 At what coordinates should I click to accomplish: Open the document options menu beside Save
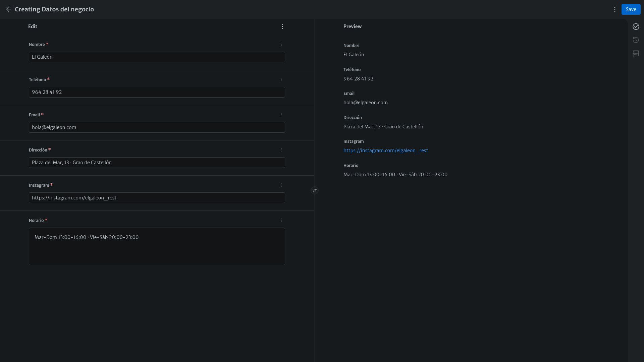pos(615,9)
